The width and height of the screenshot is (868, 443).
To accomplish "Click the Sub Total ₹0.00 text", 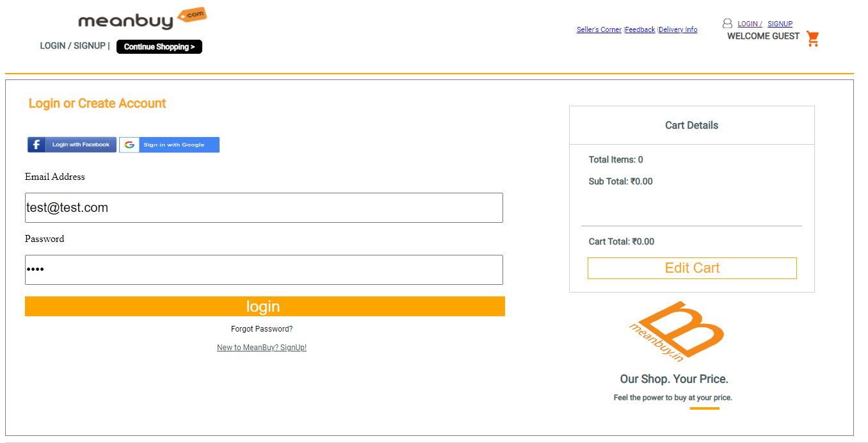I will click(x=621, y=182).
